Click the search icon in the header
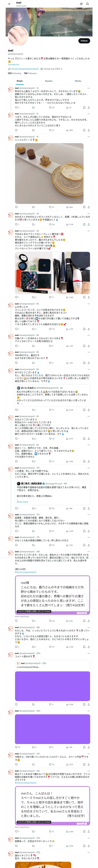 88,4
